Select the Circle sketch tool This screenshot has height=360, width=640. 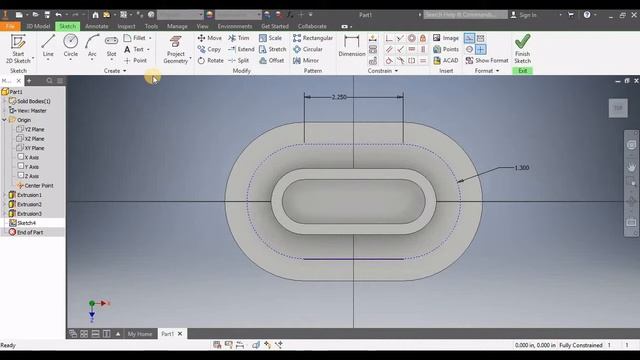(x=71, y=46)
